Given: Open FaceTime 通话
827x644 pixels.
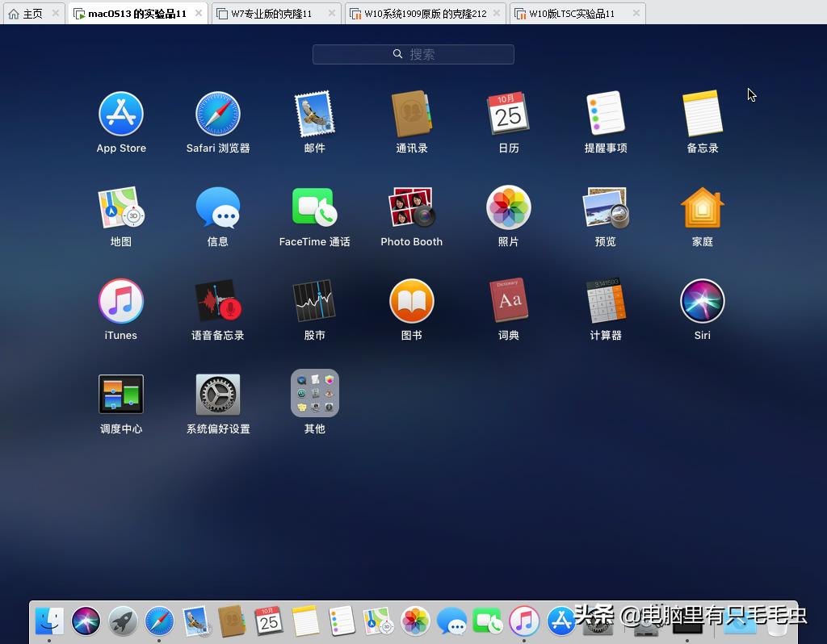Looking at the screenshot, I should pyautogui.click(x=314, y=206).
